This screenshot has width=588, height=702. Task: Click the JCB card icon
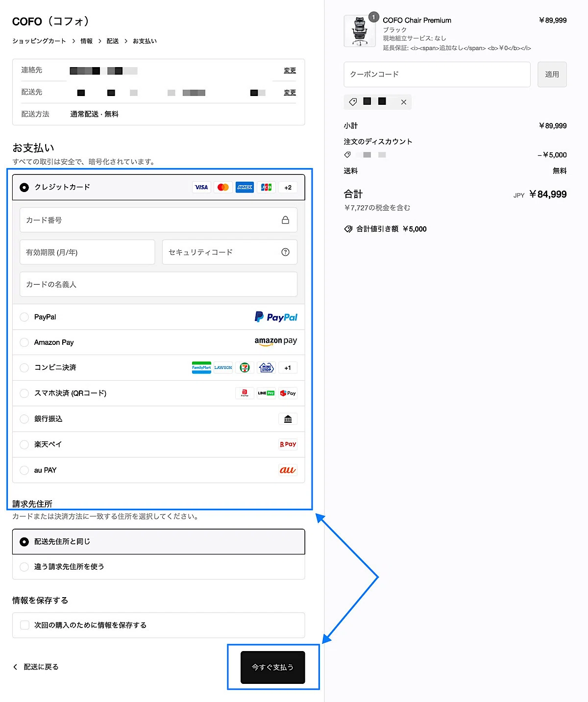click(x=266, y=187)
